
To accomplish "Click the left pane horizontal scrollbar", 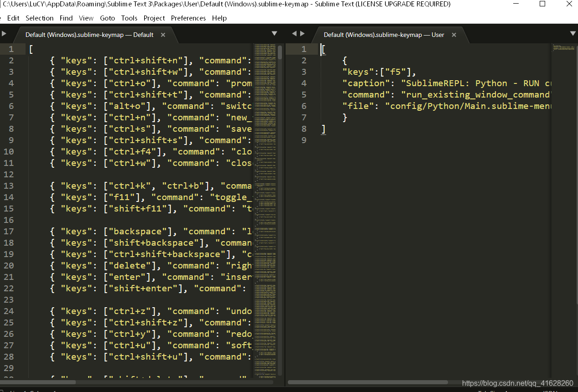I will point(39,382).
